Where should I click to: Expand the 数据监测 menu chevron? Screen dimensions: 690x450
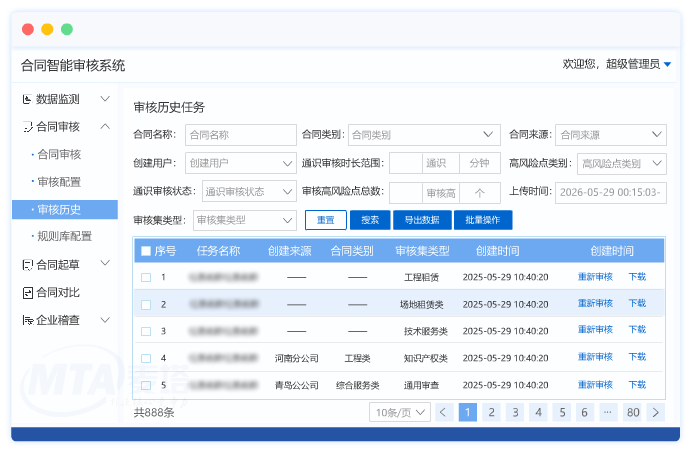[105, 99]
